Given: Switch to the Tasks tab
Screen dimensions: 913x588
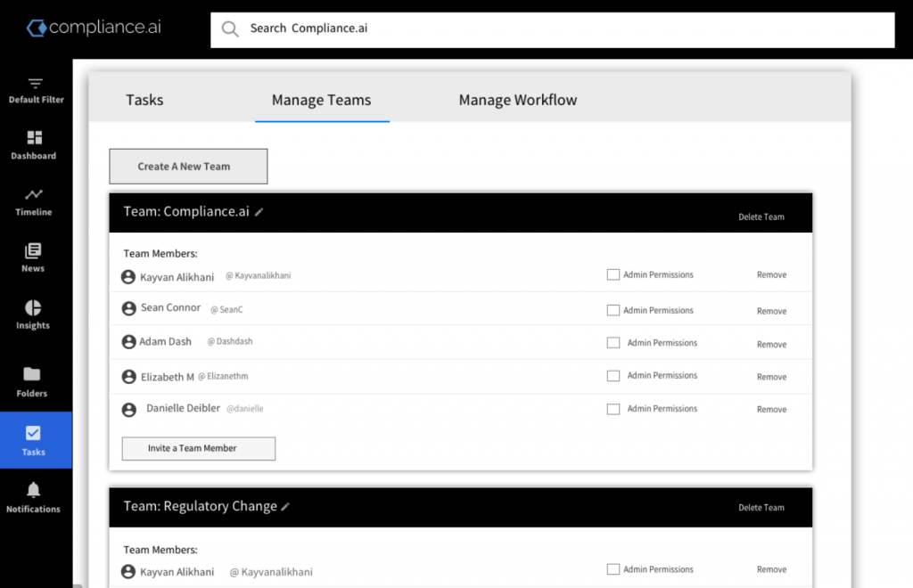Looking at the screenshot, I should 144,100.
